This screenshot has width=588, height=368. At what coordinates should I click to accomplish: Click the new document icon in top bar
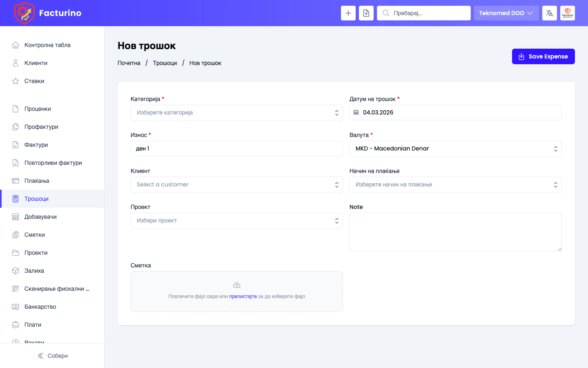tap(366, 13)
